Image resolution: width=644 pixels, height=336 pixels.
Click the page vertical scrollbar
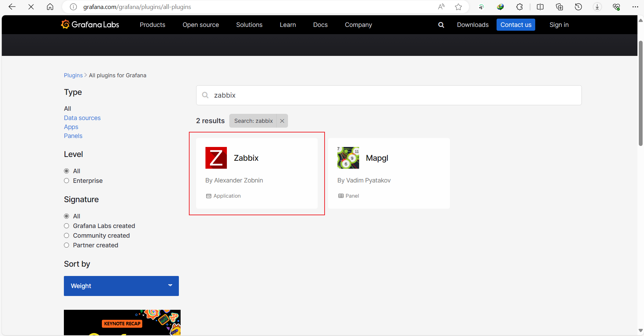point(641,93)
